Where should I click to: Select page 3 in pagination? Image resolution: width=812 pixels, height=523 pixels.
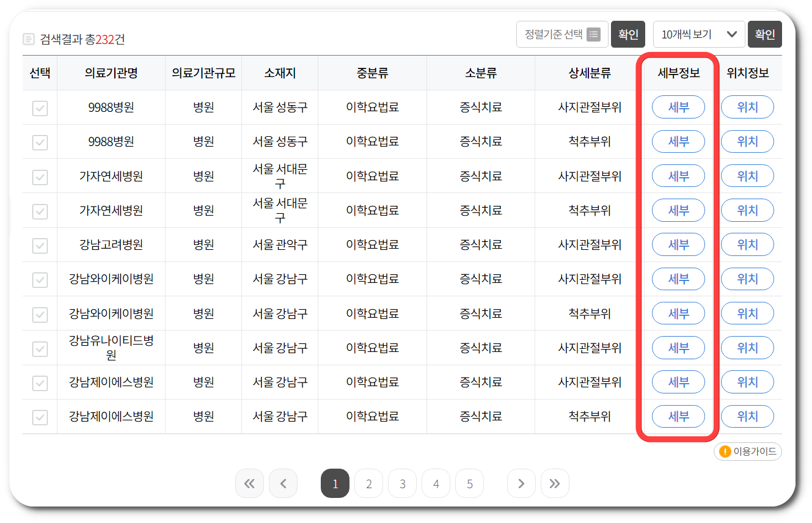point(402,483)
